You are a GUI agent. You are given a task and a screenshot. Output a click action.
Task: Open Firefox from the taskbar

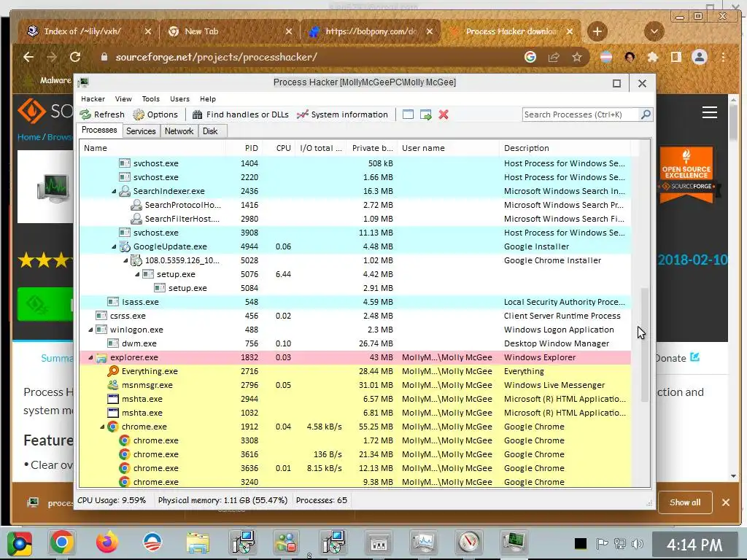pos(107,542)
